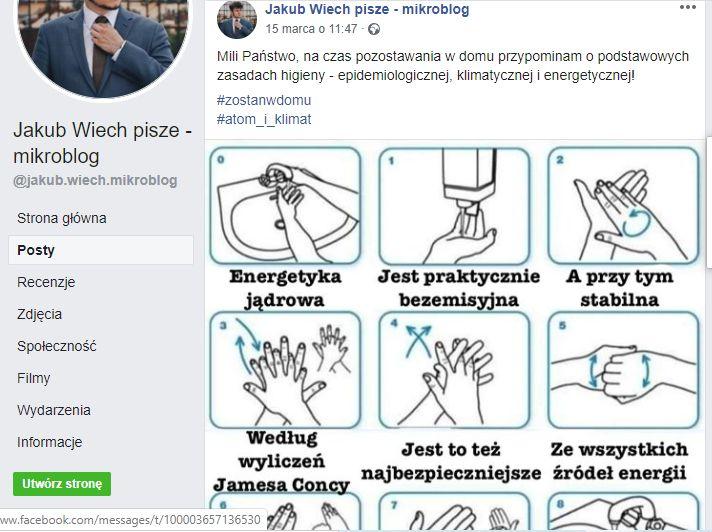Open the post options three-dots menu
Viewport: 712px width, 532px height.
[687, 7]
